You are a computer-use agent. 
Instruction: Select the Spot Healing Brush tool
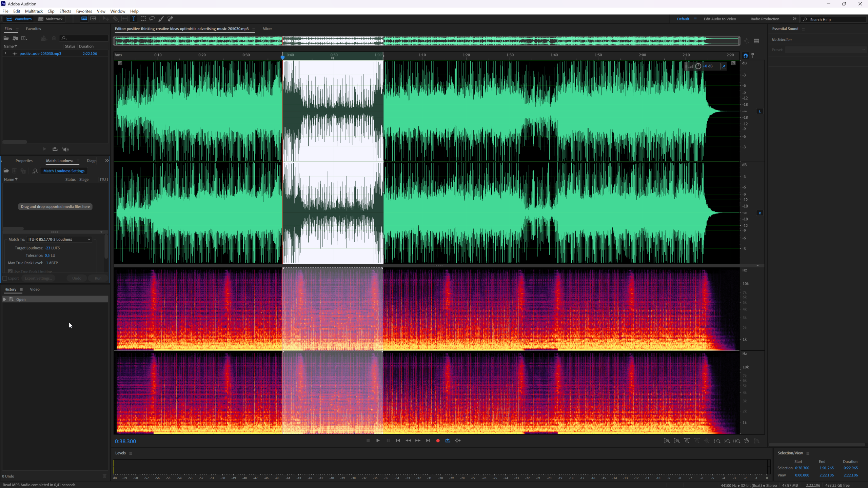tap(170, 19)
